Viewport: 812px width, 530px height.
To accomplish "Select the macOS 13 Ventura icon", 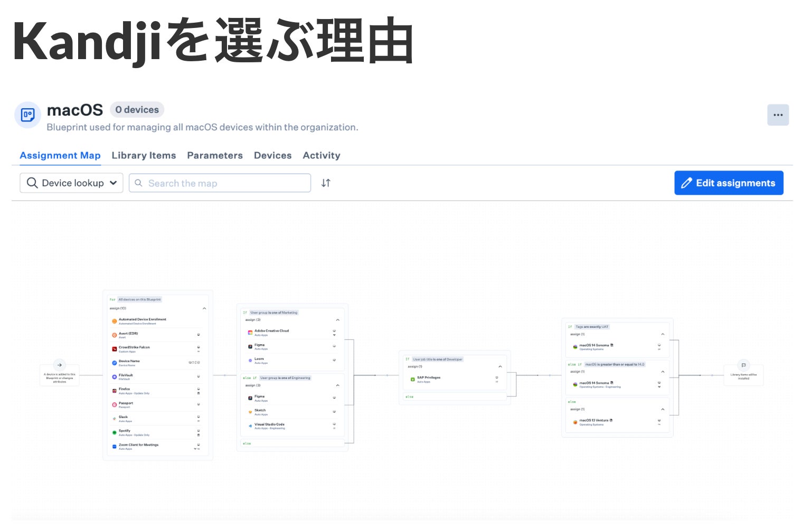I will click(575, 422).
